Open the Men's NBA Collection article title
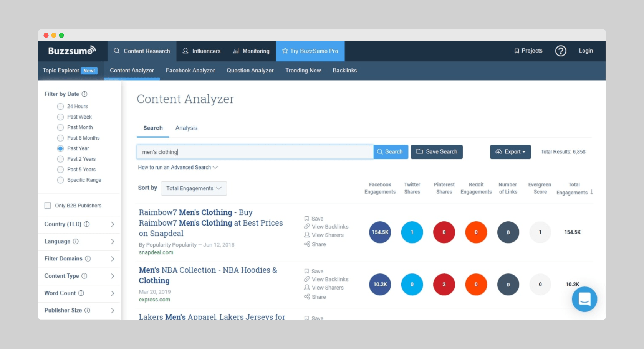644x349 pixels. (208, 275)
